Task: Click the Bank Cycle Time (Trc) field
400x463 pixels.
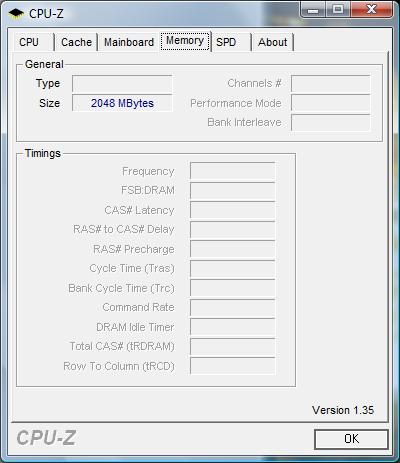Action: point(232,288)
